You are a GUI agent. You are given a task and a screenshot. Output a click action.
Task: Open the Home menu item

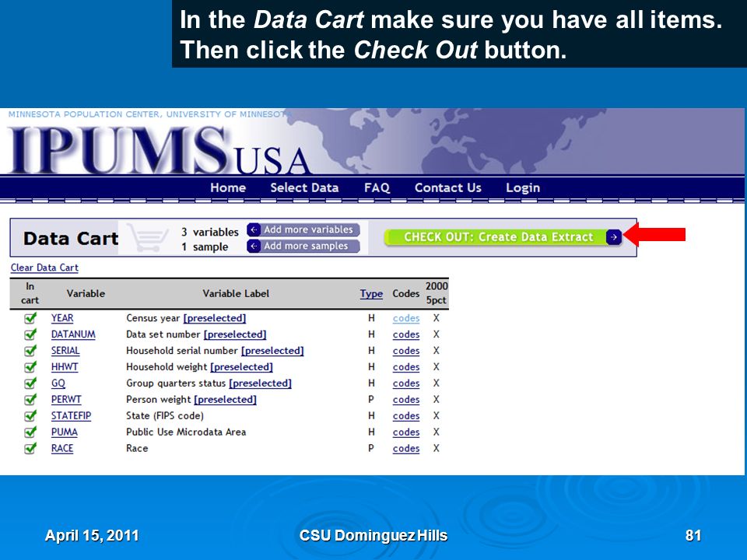228,187
